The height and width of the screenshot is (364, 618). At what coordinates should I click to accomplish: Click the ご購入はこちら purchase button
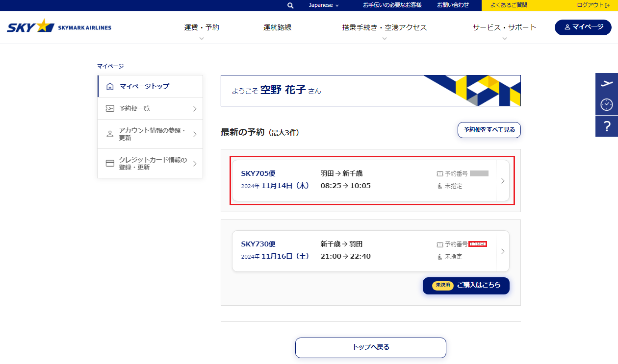click(x=466, y=286)
